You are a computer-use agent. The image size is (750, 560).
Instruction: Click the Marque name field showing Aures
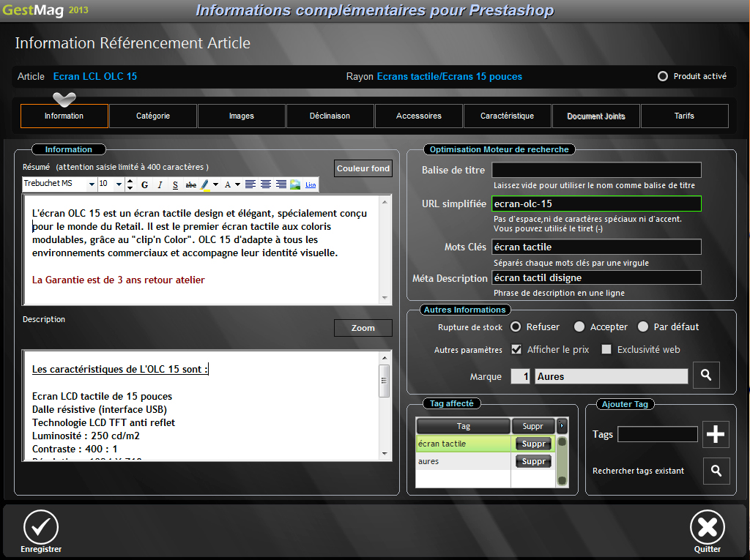[612, 376]
